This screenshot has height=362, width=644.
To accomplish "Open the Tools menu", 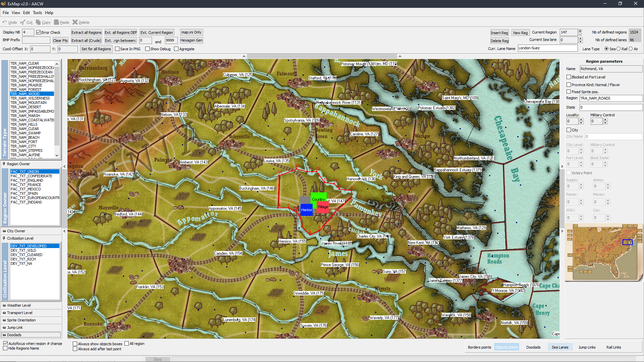I will click(x=37, y=13).
